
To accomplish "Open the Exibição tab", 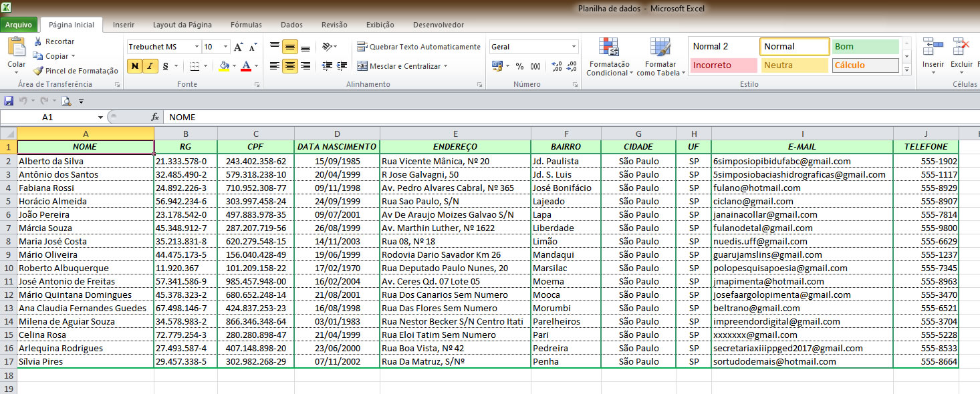I will 380,25.
